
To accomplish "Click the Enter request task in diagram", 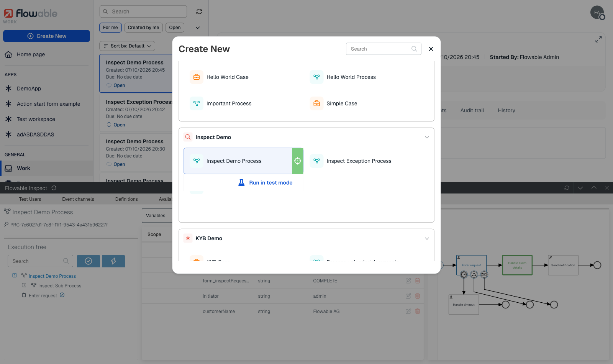I will [x=471, y=265].
